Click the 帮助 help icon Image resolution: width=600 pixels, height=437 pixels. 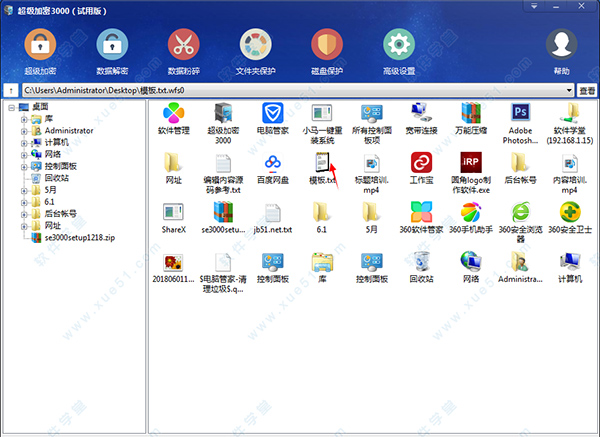(x=561, y=46)
